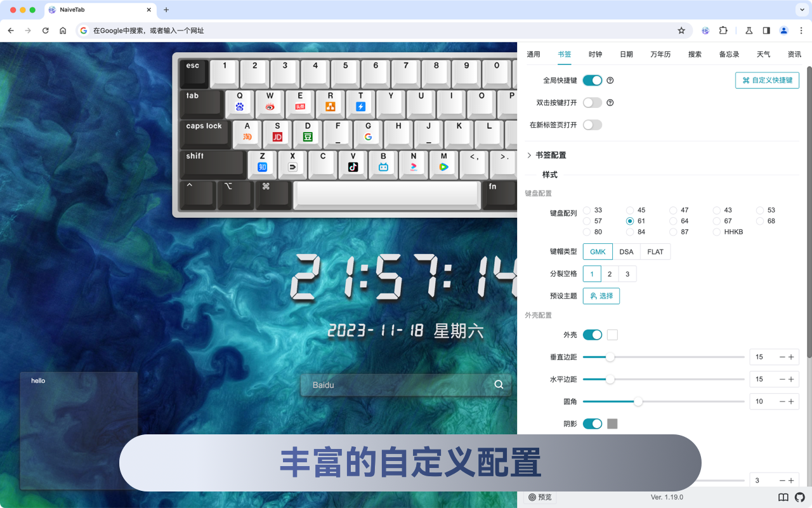Image resolution: width=812 pixels, height=508 pixels.
Task: Click the 预览 button in the bottom bar
Action: point(540,497)
